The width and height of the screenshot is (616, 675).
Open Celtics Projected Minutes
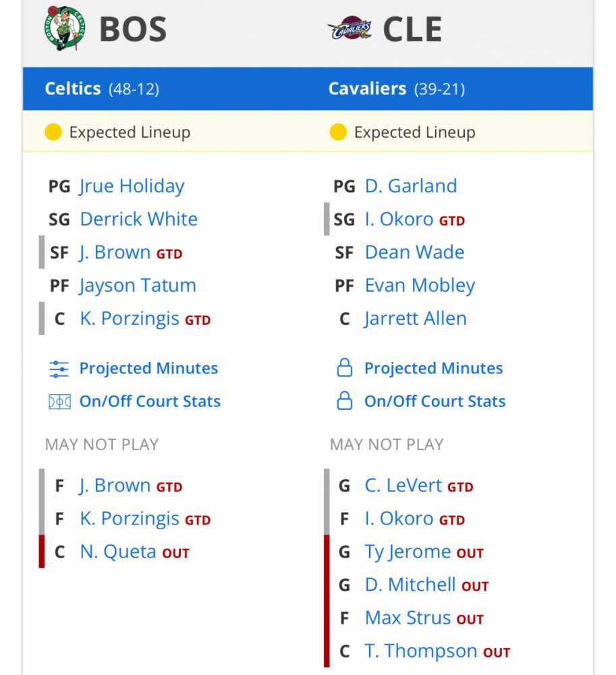click(x=148, y=369)
